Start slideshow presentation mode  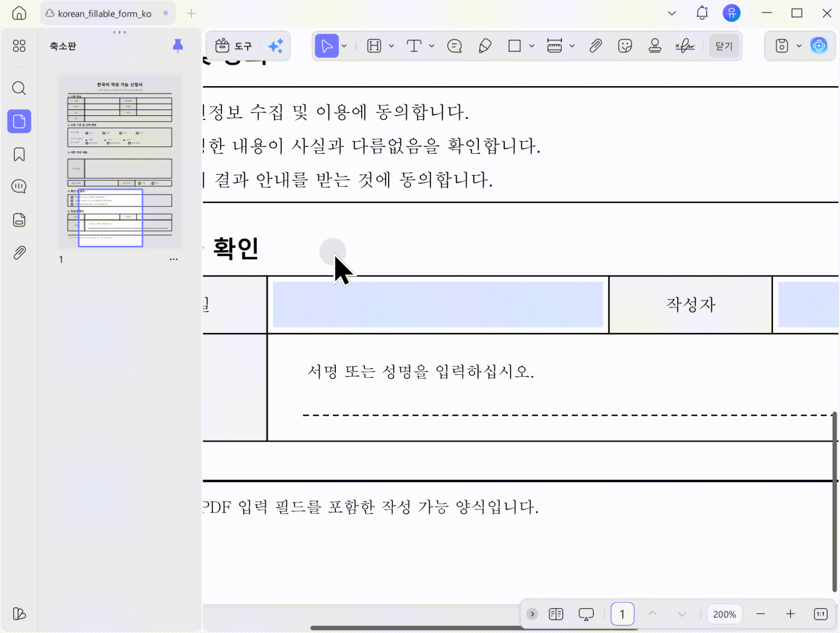(586, 614)
